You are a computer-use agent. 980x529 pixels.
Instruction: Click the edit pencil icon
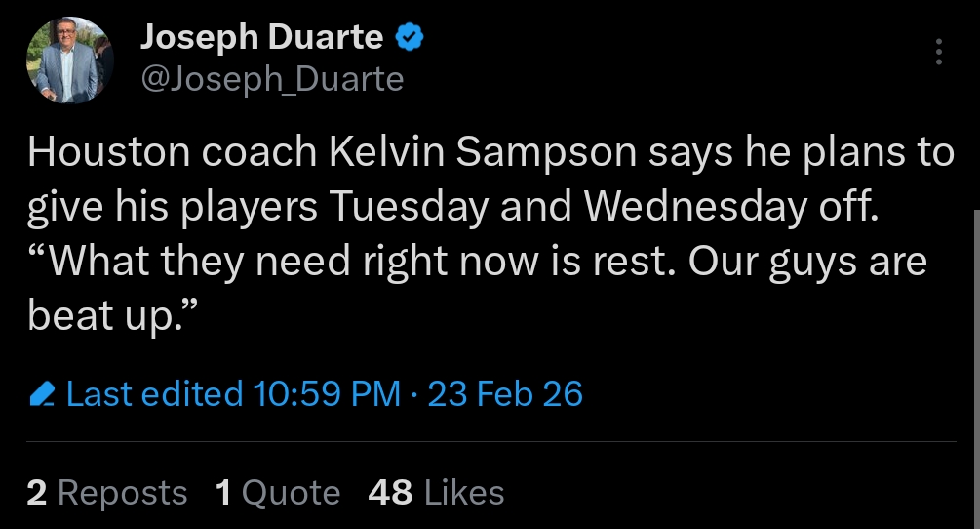[x=42, y=394]
